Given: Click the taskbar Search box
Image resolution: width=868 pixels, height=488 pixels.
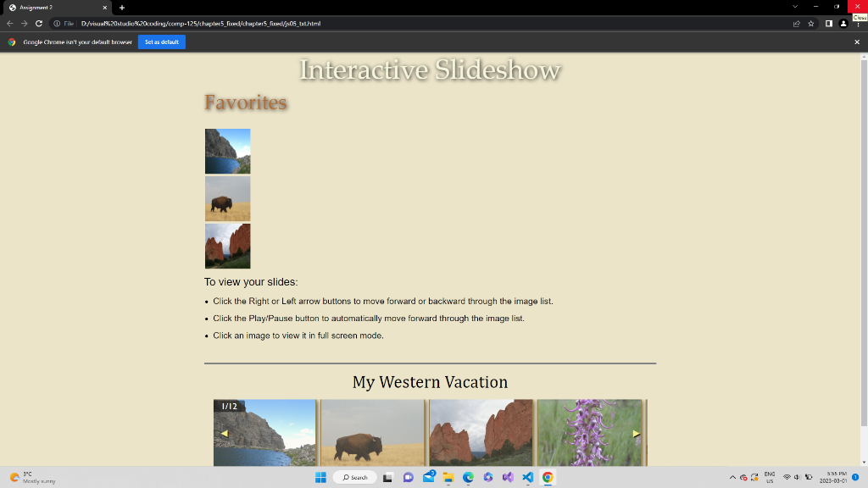Looking at the screenshot, I should (355, 478).
